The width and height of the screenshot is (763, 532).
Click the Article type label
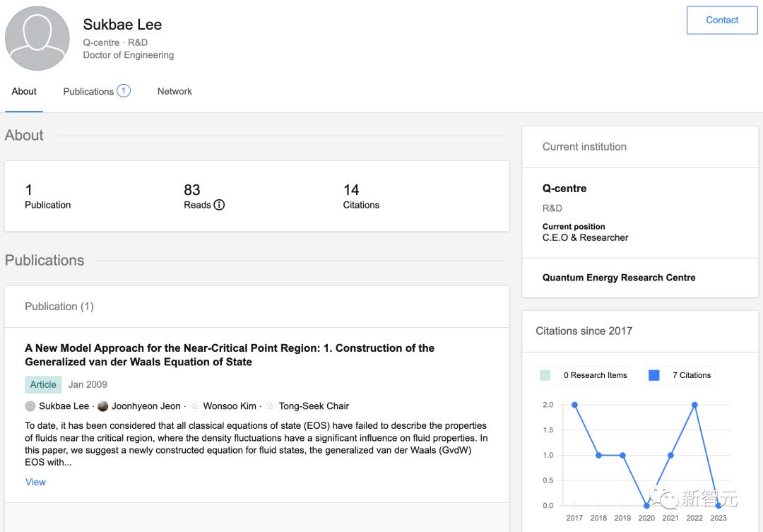coord(43,384)
